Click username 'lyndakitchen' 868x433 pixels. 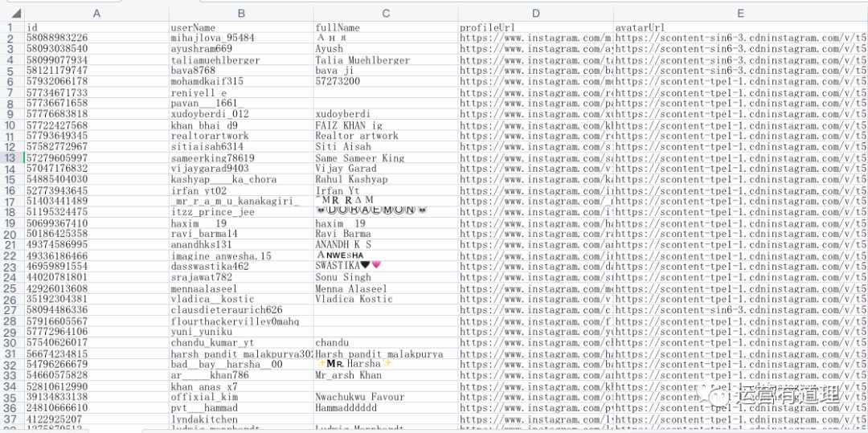[204, 419]
